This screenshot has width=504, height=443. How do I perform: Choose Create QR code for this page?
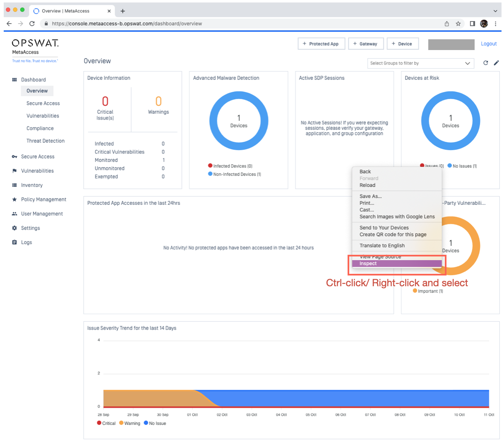coord(397,235)
